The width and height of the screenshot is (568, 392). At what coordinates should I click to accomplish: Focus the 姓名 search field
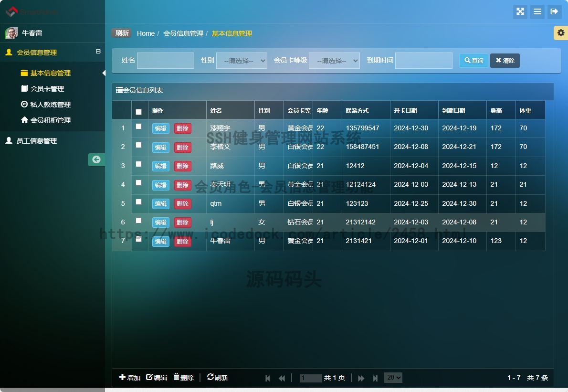tap(166, 61)
